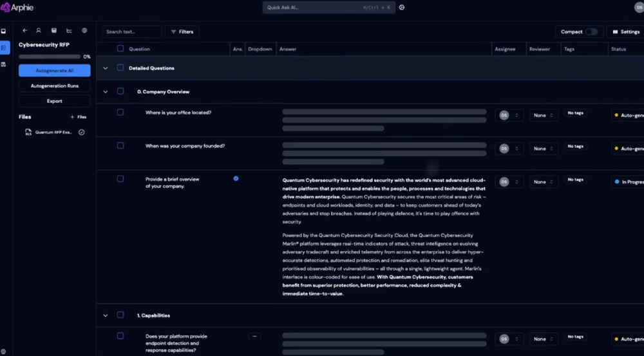The image size is (644, 356).
Task: Click the Assignee column header
Action: [x=505, y=49]
